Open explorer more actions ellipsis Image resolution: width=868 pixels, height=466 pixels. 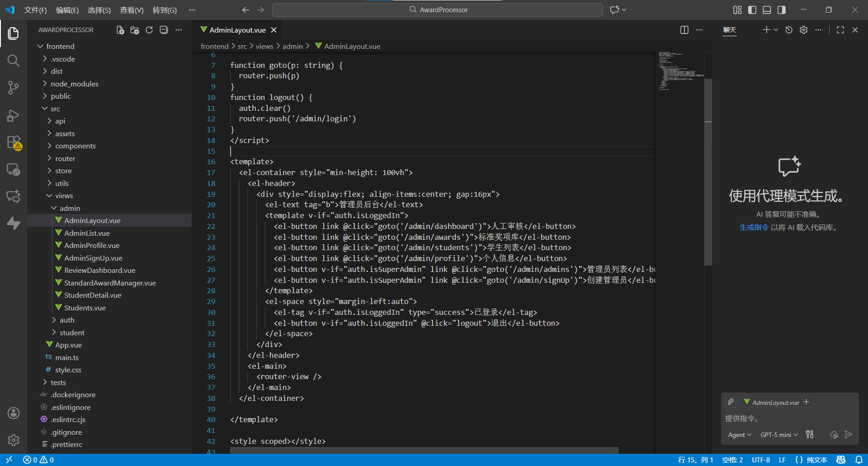pyautogui.click(x=179, y=30)
